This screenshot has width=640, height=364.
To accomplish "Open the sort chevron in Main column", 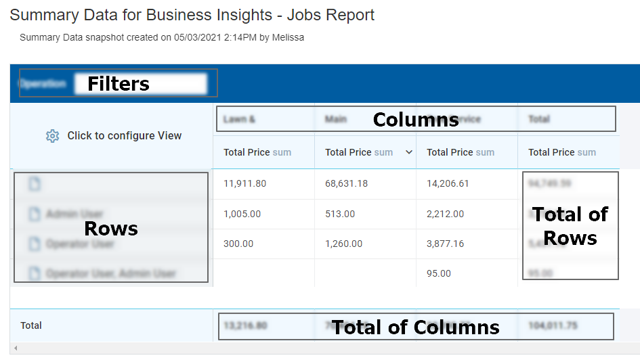I will point(408,152).
